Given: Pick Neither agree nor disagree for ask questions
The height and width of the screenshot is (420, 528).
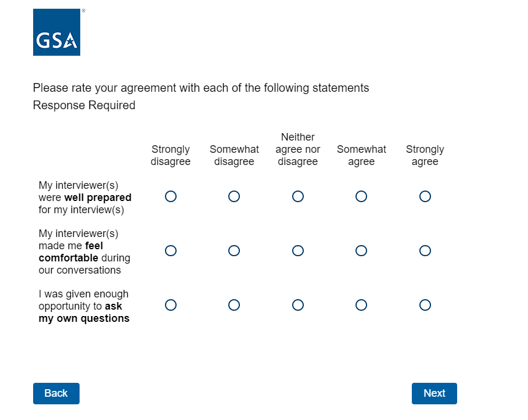Looking at the screenshot, I should (x=298, y=305).
